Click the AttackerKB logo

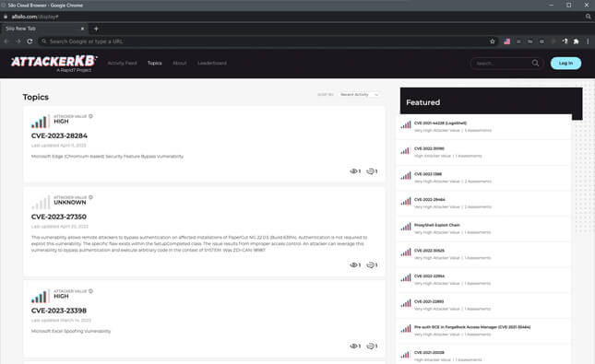[54, 64]
